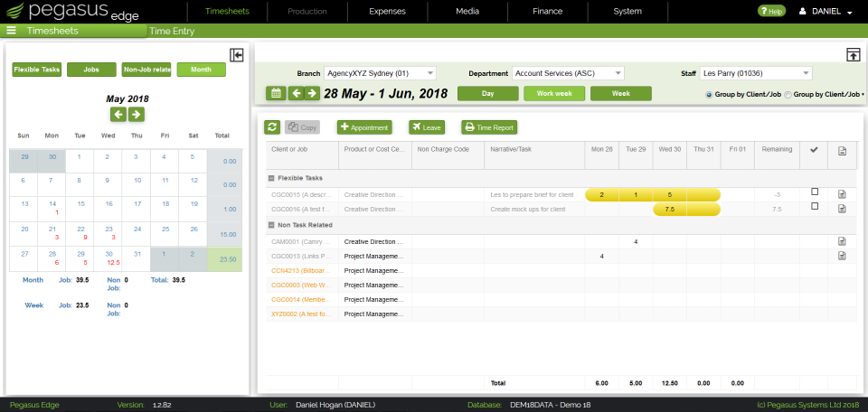Open the Branch dropdown
Viewport: 868px width, 412px height.
tap(381, 73)
